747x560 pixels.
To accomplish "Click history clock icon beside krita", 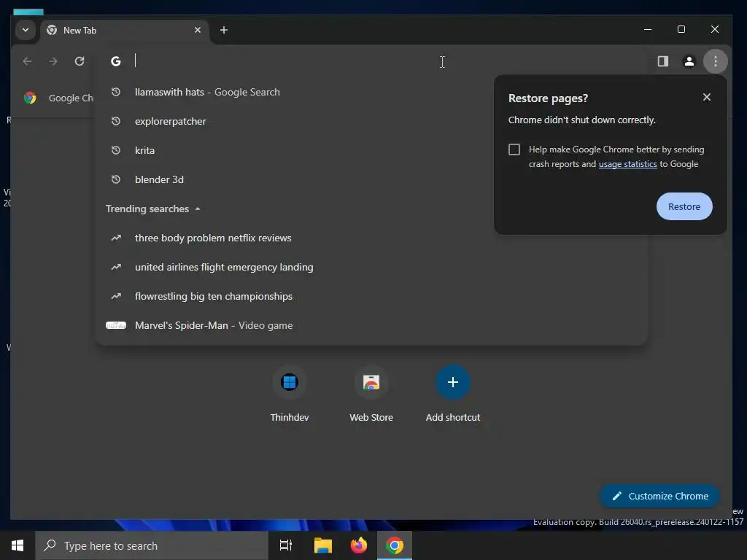I will [116, 150].
